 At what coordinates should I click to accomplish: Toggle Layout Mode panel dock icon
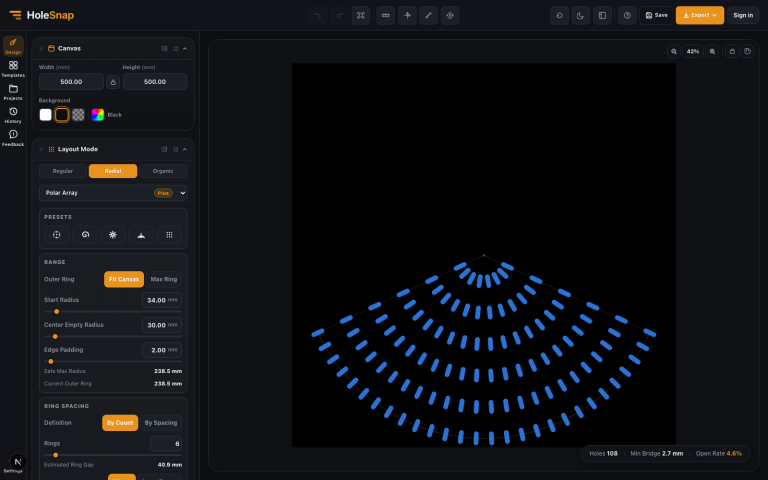[164, 149]
